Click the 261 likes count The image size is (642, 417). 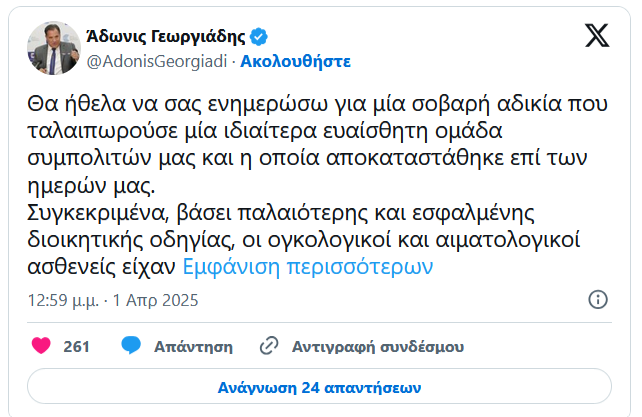[x=77, y=346]
